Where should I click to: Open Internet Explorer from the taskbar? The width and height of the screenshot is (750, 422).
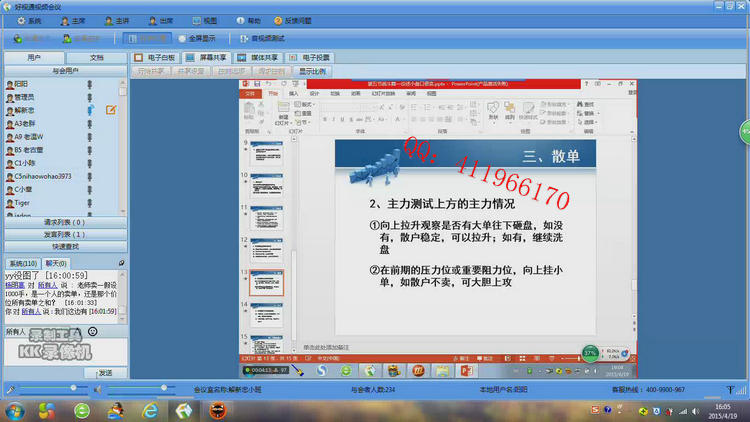[150, 411]
